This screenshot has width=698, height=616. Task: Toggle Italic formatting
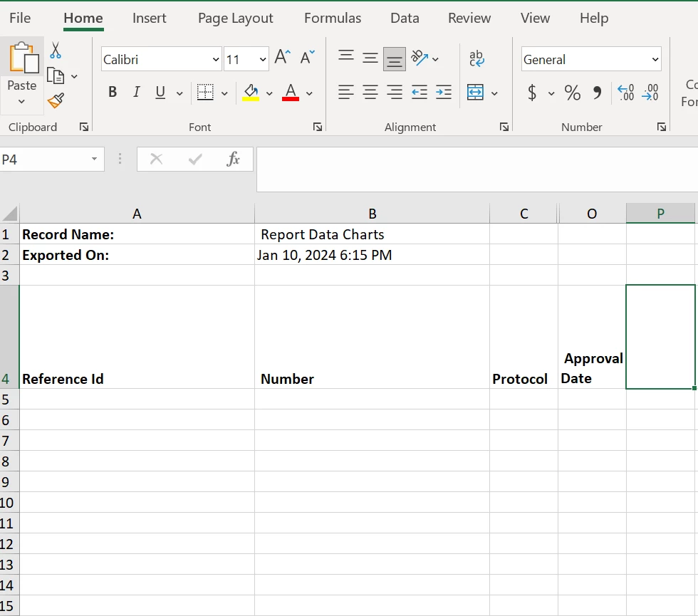[137, 92]
